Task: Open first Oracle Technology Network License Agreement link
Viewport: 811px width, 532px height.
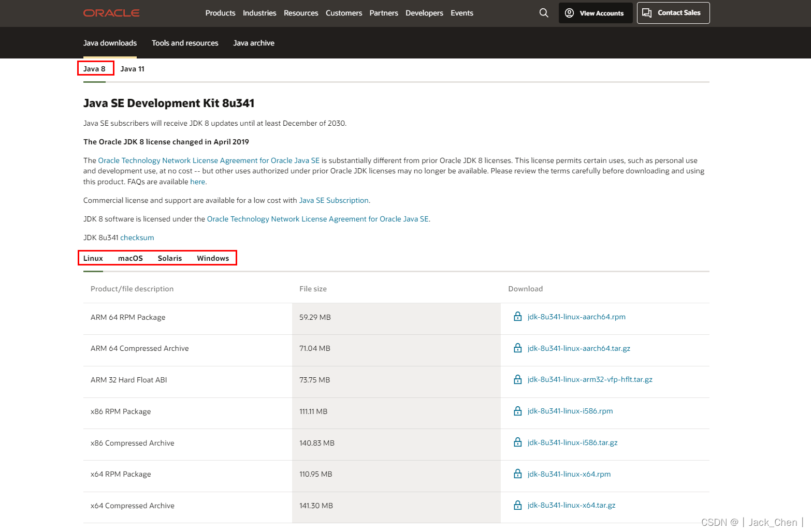Action: coord(209,160)
